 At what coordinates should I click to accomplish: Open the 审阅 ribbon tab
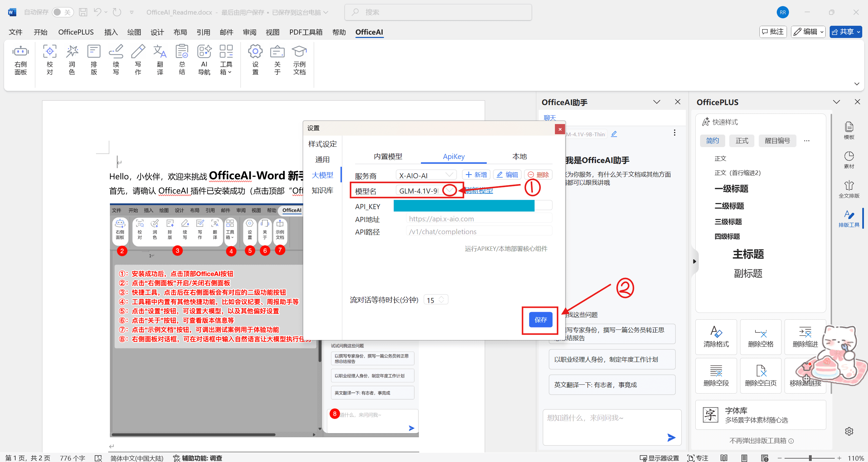point(249,32)
